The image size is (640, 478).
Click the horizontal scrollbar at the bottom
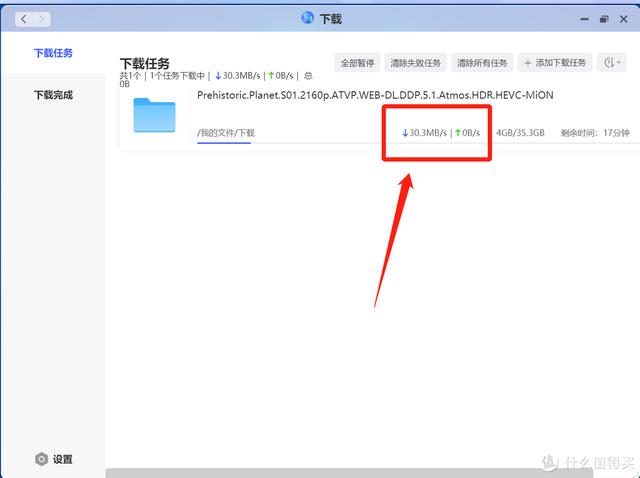pyautogui.click(x=349, y=473)
